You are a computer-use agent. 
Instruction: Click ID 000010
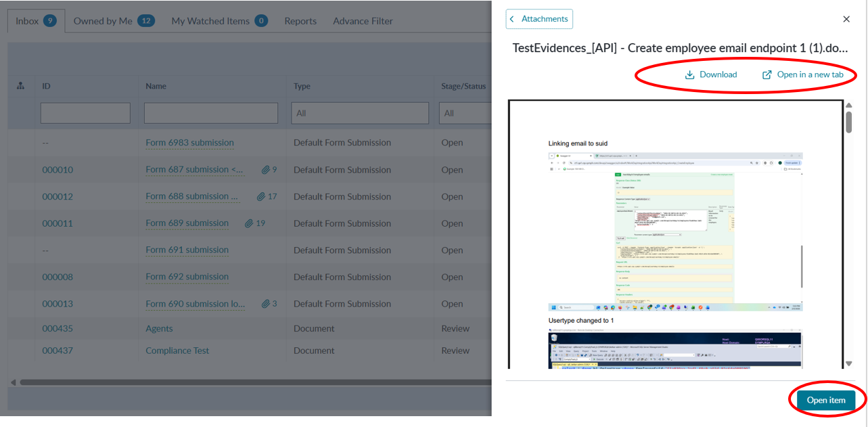coord(58,170)
